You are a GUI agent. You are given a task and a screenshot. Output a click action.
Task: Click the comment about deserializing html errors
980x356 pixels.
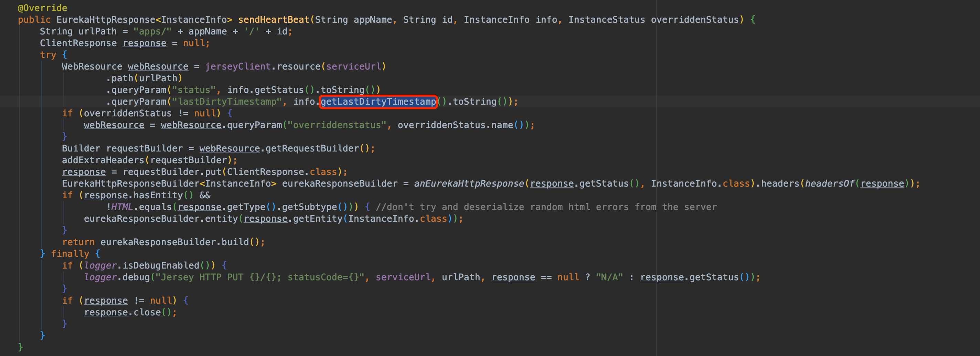(x=546, y=207)
